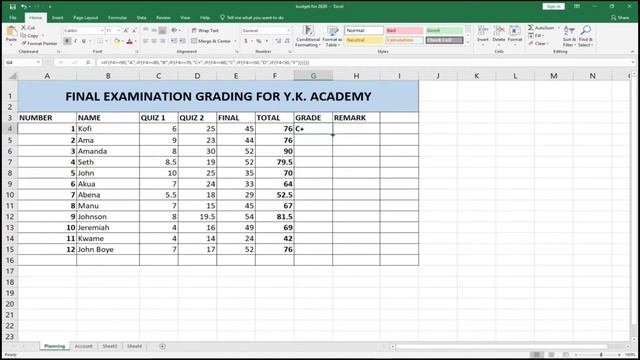Toggle underline formatting
640x360 pixels.
click(x=84, y=41)
